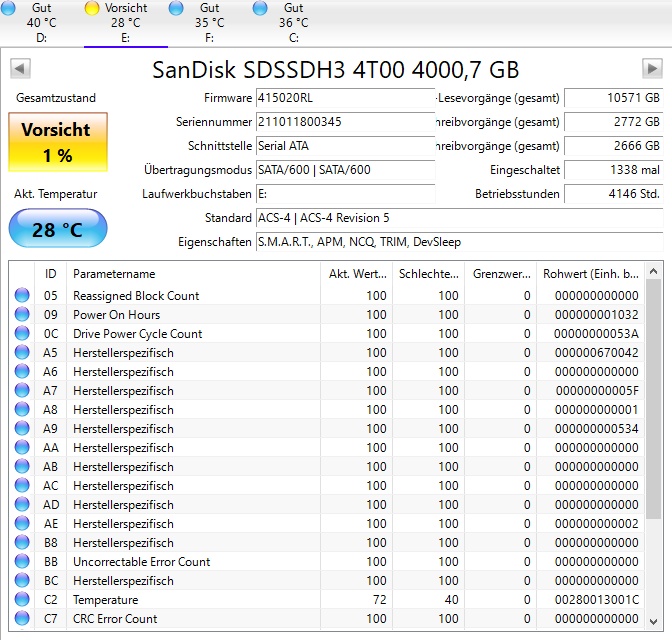The height and width of the screenshot is (640, 672).
Task: Click the Rohwert column header
Action: (x=590, y=274)
